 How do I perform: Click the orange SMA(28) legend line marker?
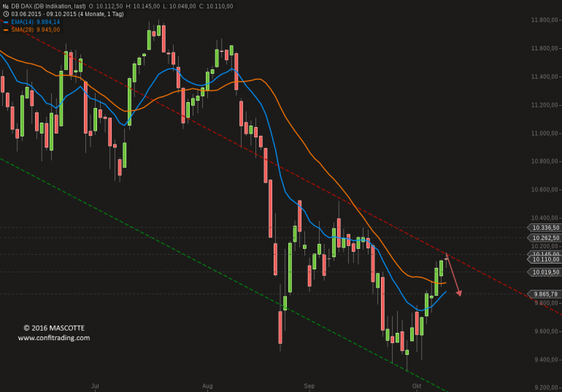[6, 30]
